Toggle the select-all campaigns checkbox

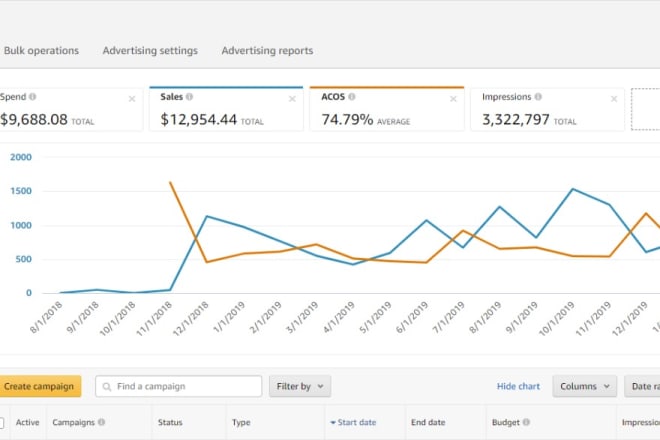pos(1,423)
